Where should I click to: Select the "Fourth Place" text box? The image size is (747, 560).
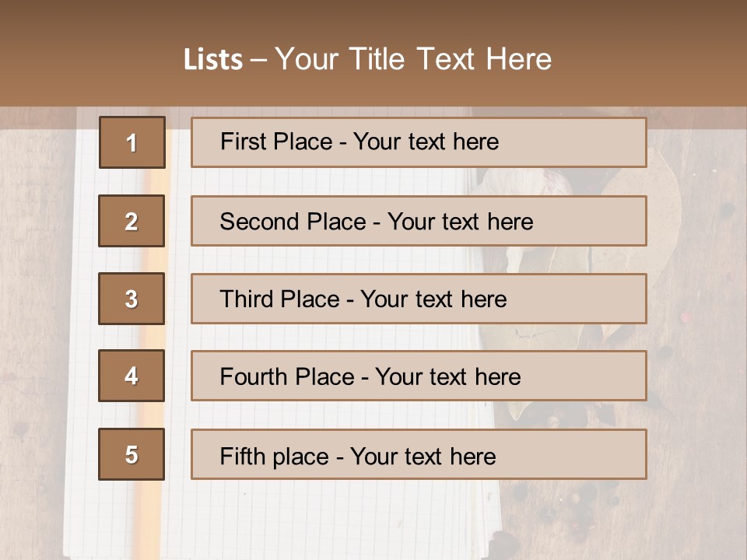[x=419, y=376]
